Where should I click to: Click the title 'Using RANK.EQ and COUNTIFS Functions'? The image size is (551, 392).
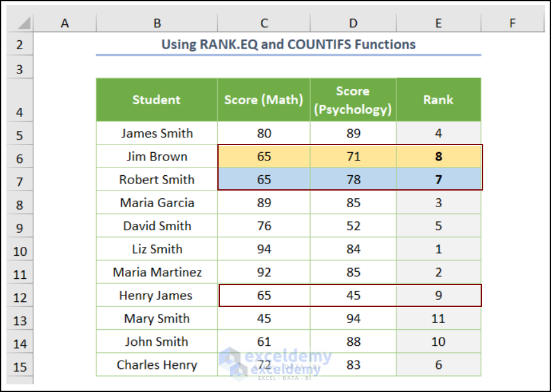click(288, 44)
